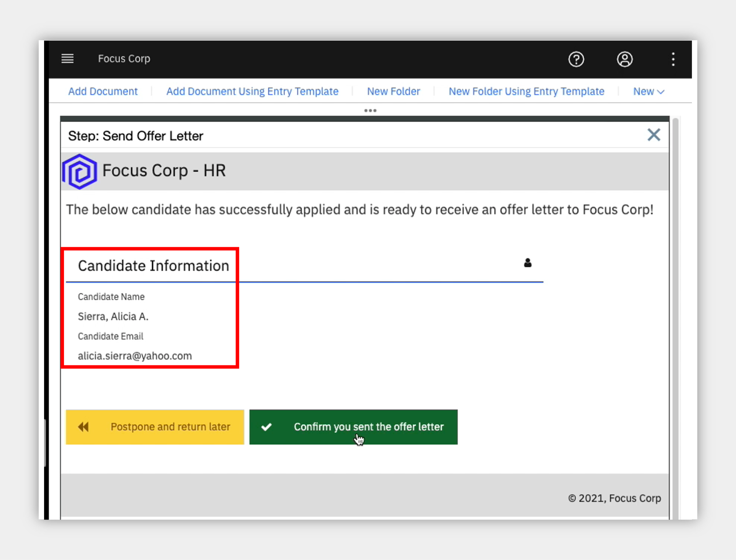Open the vertical three-dot overflow menu
The image size is (736, 560).
click(x=673, y=59)
